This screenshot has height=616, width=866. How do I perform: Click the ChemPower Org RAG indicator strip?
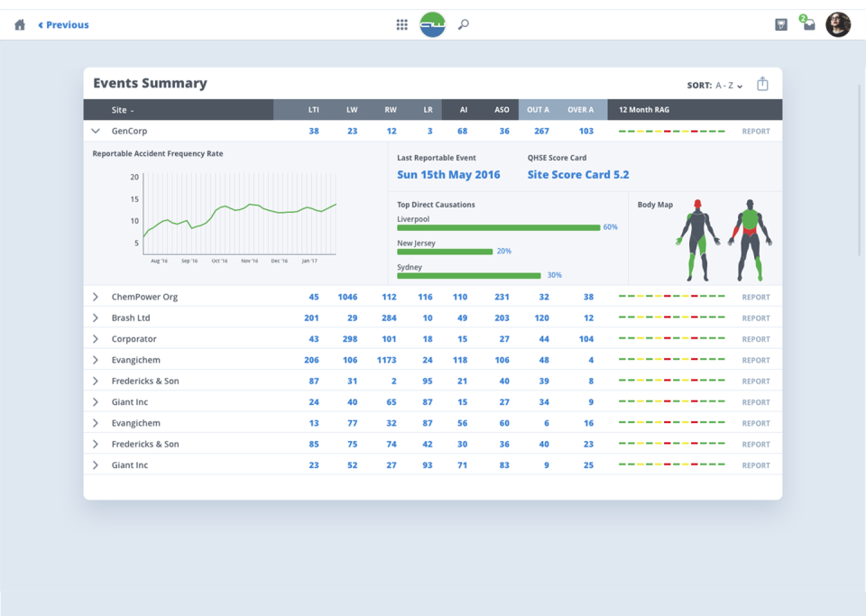tap(671, 297)
